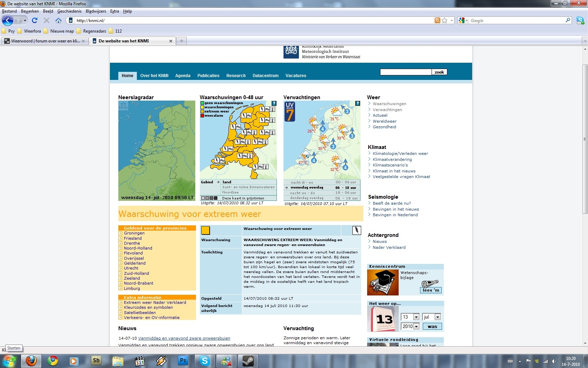
Task: Click the red 'weeralarm' legend swatch
Action: coord(202,116)
